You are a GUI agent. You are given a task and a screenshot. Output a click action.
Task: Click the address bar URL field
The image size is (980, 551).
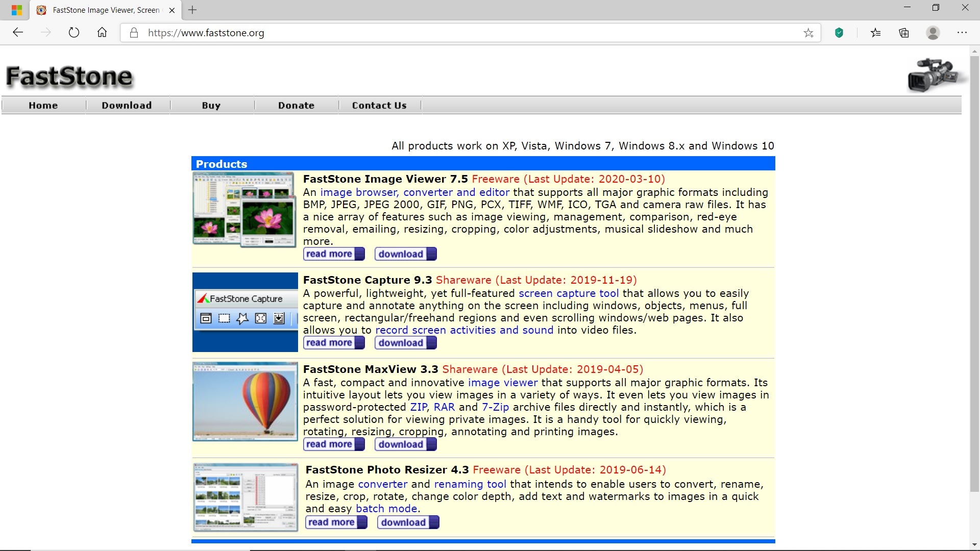coord(459,33)
